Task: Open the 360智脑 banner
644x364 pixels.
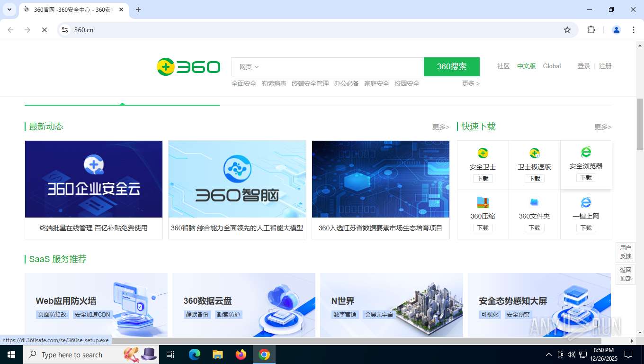Action: tap(237, 179)
